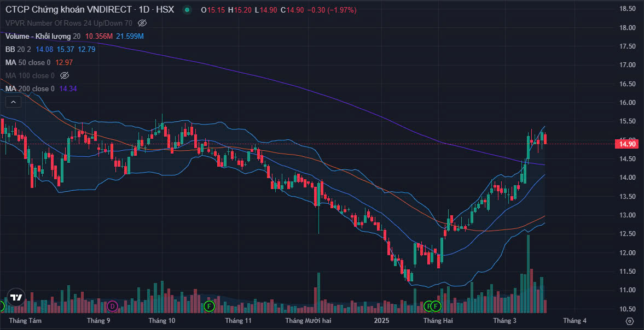Image resolution: width=644 pixels, height=330 pixels.
Task: Click 12.00 on the price scale
Action: tap(628, 252)
